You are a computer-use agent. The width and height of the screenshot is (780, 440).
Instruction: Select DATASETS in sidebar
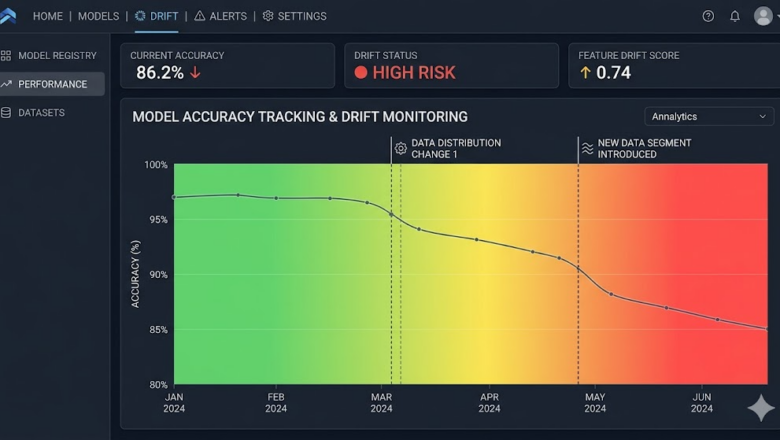(52, 113)
